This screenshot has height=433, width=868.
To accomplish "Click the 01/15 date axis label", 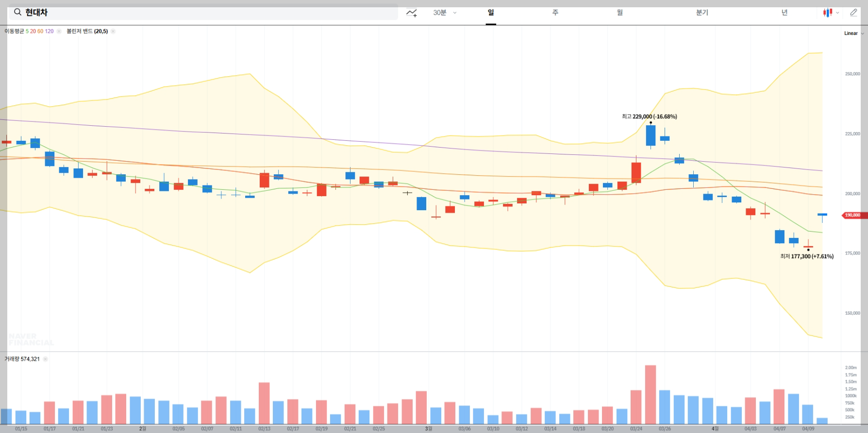I will [21, 429].
